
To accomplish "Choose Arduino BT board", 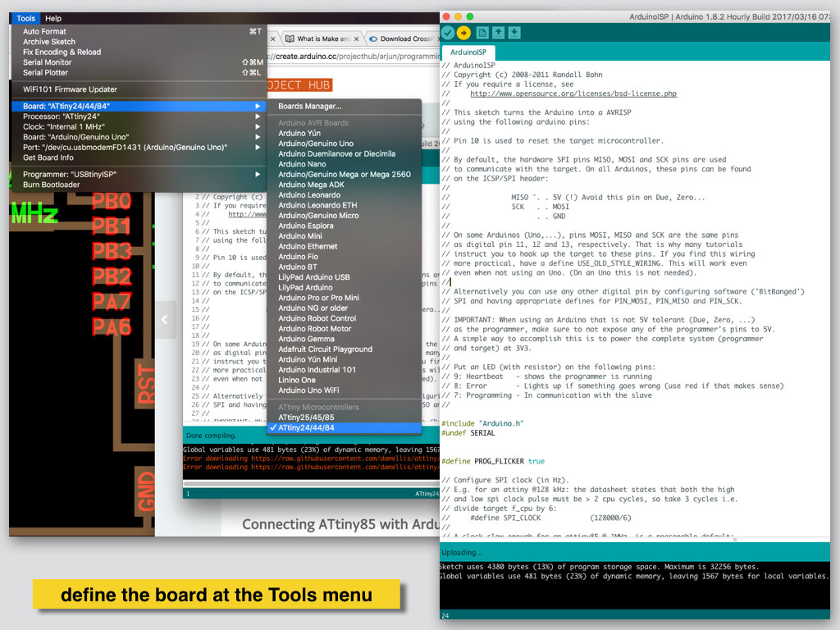I will pyautogui.click(x=344, y=267).
